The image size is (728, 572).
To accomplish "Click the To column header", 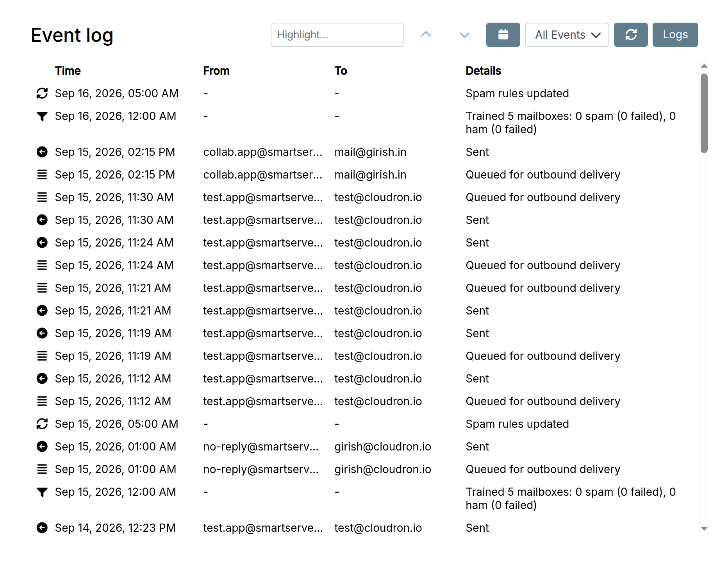I will (341, 71).
